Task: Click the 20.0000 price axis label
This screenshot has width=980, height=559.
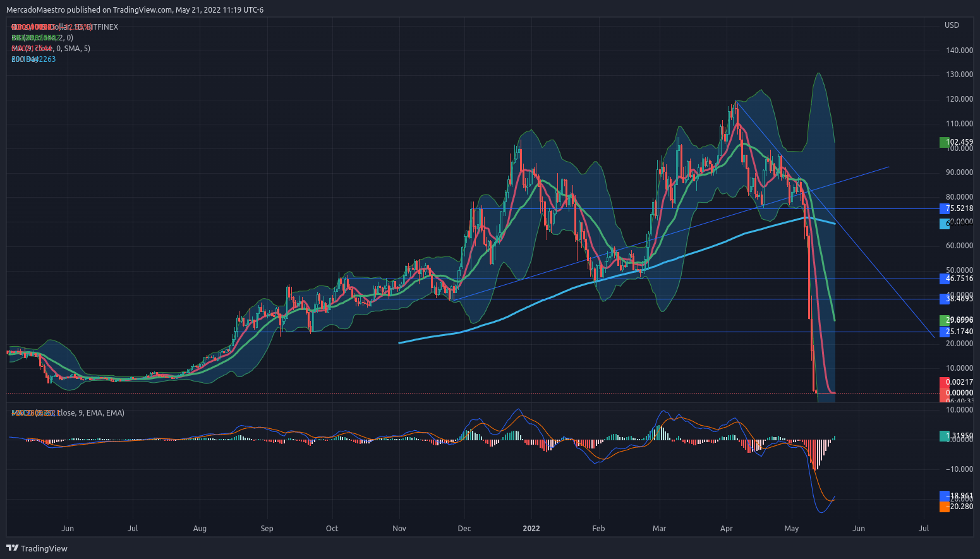Action: coord(959,344)
